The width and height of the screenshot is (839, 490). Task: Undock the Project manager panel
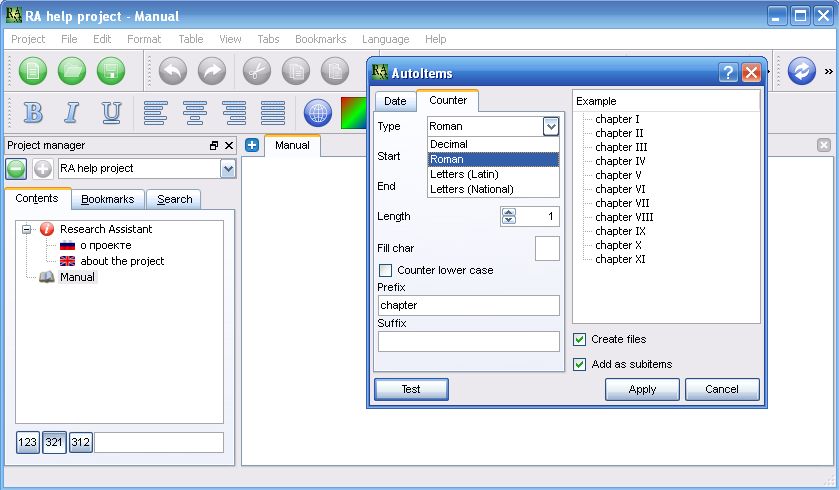pos(214,146)
